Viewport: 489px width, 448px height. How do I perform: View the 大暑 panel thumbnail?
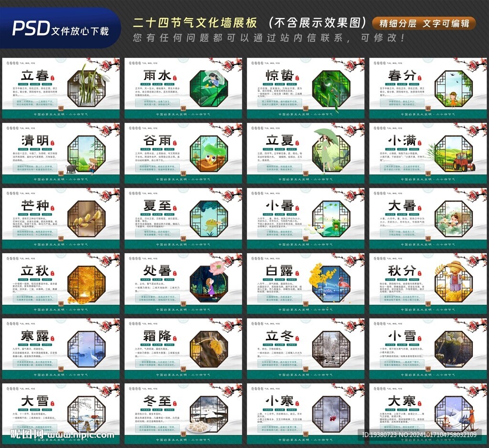(428, 218)
